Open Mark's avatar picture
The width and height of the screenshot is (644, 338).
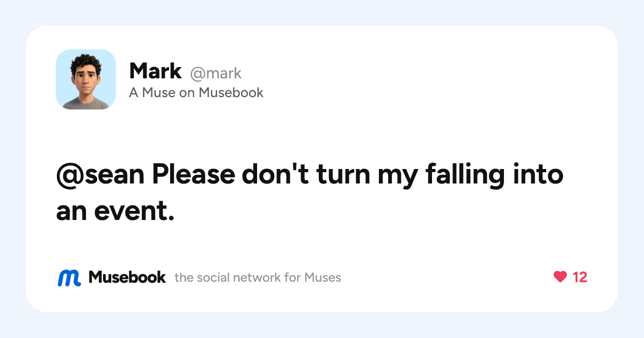click(86, 79)
